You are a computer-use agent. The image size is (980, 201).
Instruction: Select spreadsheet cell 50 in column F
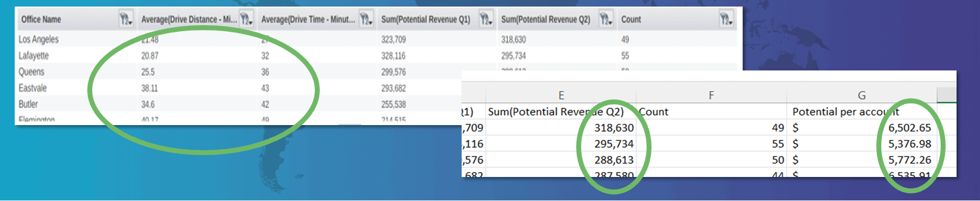(x=711, y=160)
